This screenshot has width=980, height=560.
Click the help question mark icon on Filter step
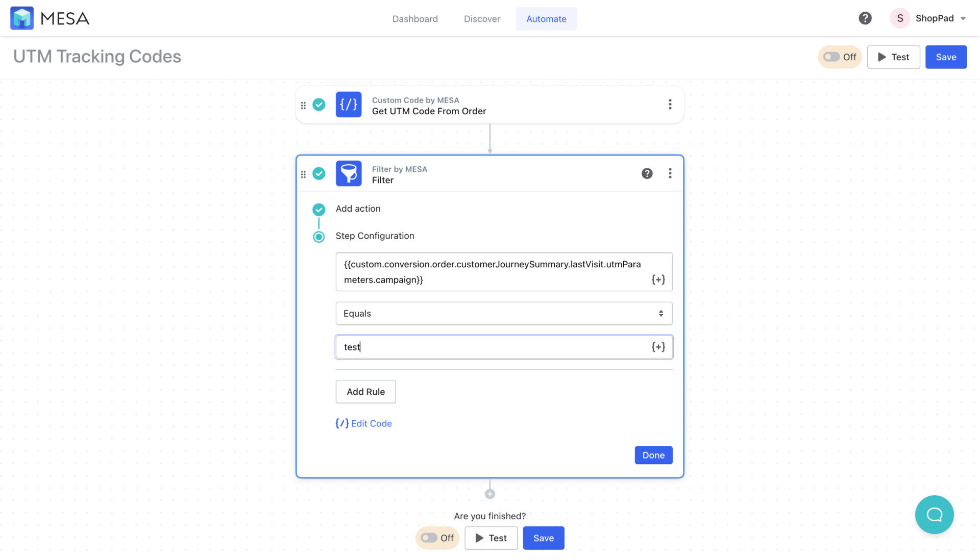(x=647, y=173)
